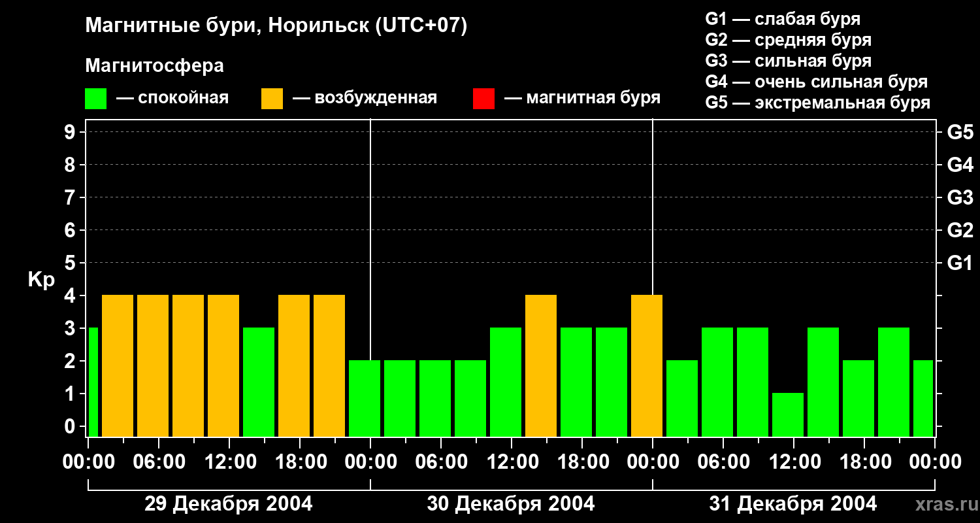Click the G3 right-axis label
Viewport: 980px width, 523px height.
(960, 197)
